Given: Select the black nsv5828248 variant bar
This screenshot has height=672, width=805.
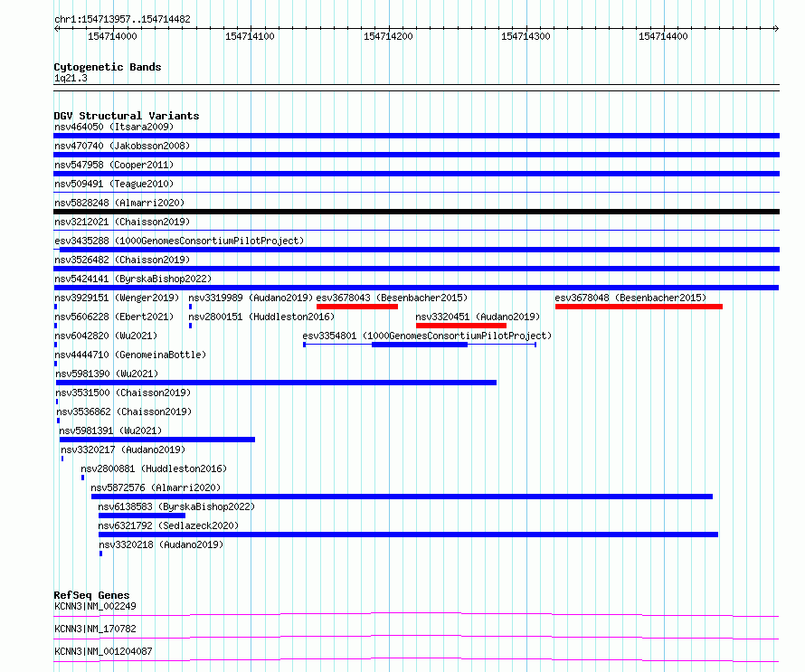Looking at the screenshot, I should [x=416, y=212].
